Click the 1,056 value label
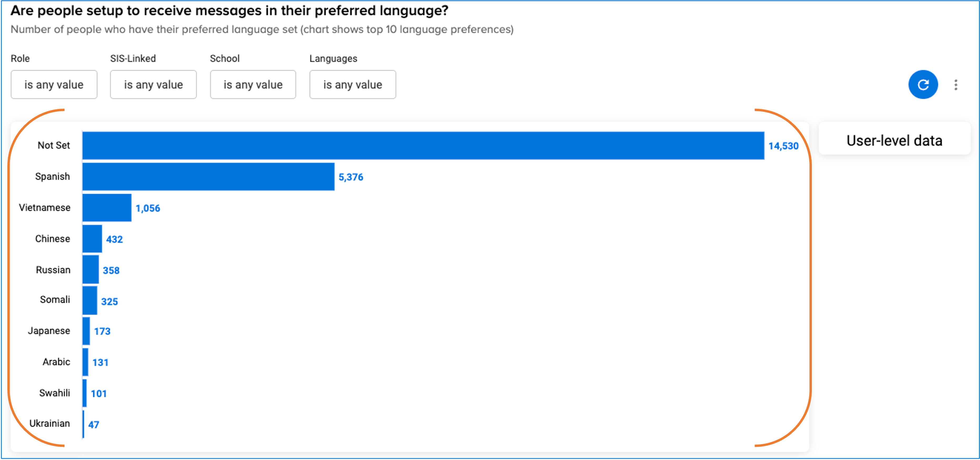This screenshot has height=460, width=980. coord(148,208)
